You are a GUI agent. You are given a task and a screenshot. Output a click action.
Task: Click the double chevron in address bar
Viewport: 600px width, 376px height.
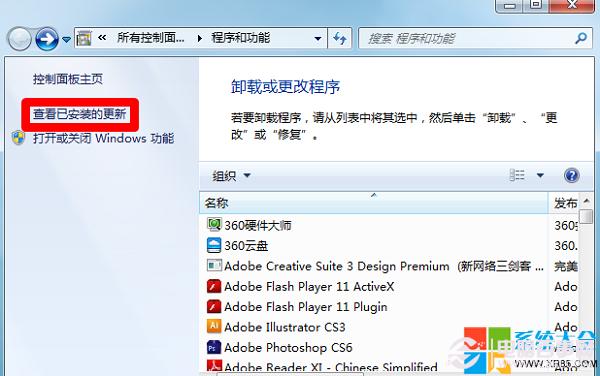[x=102, y=37]
